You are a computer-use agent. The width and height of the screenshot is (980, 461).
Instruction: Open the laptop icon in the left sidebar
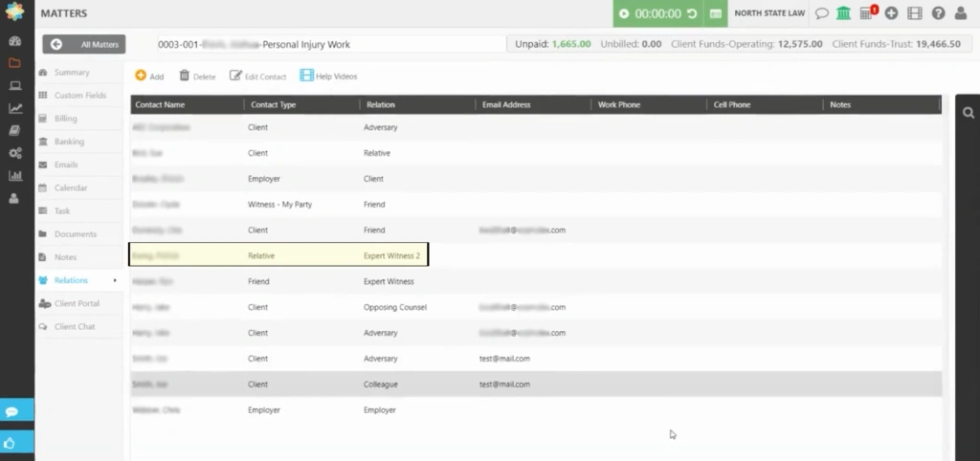click(15, 85)
